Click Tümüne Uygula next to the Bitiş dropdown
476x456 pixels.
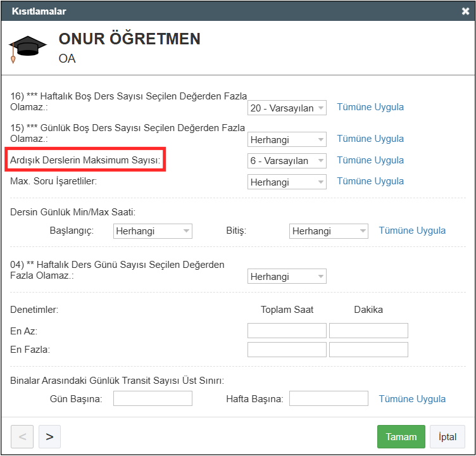click(x=412, y=231)
